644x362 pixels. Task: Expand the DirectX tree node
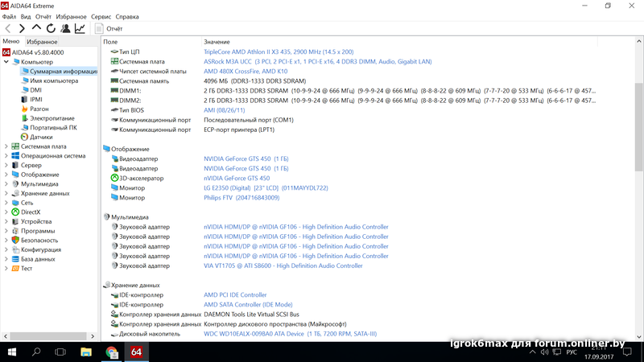pos(6,212)
